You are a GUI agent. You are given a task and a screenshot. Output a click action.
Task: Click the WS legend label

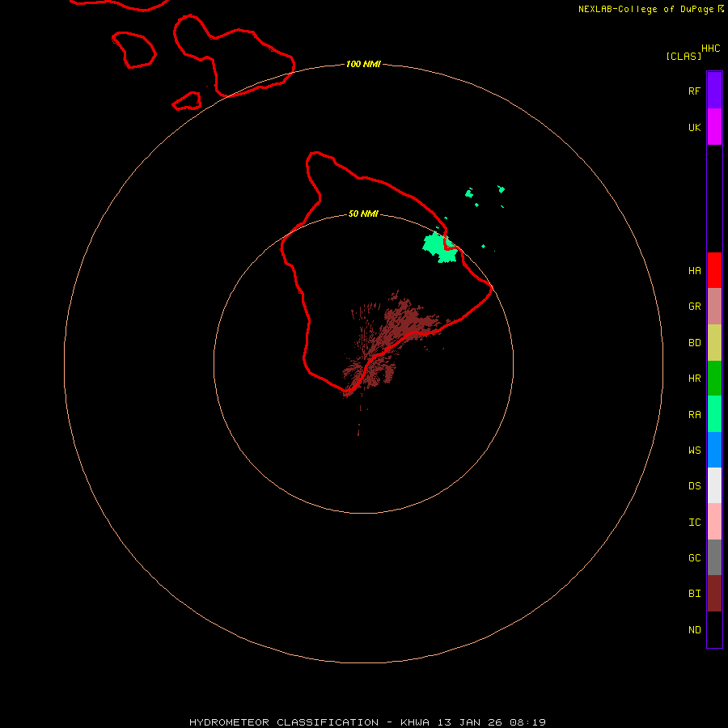pos(694,451)
